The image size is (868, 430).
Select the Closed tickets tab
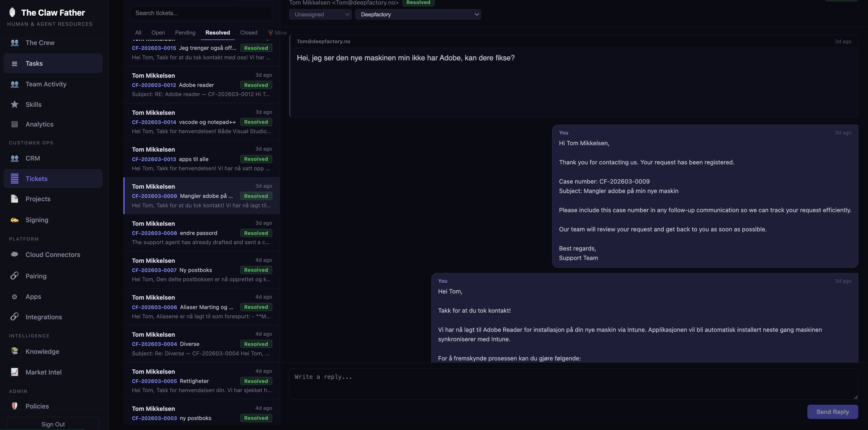pyautogui.click(x=248, y=33)
